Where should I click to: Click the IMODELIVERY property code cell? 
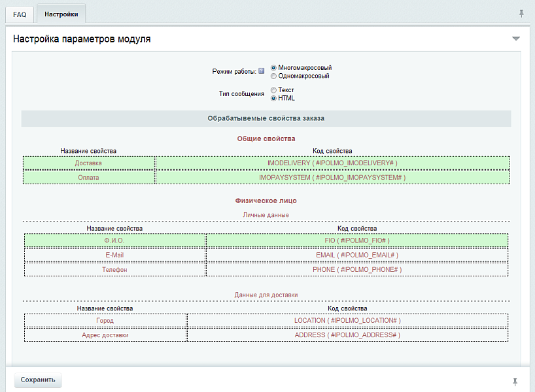(332, 163)
